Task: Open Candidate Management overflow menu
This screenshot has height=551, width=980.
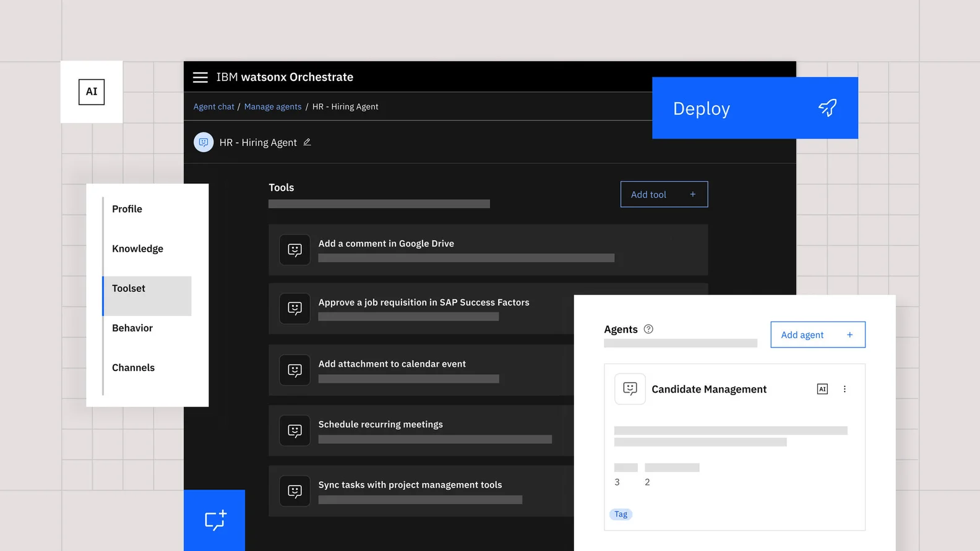Action: pyautogui.click(x=845, y=389)
